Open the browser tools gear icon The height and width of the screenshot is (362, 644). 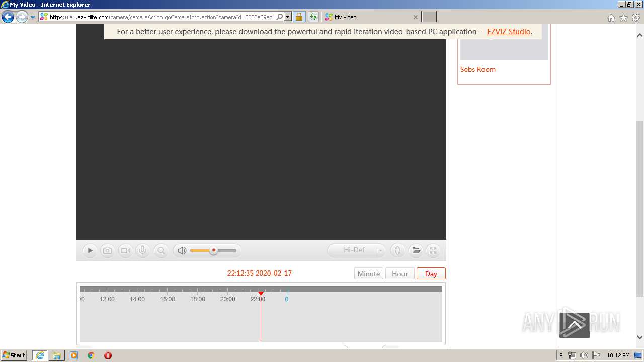click(x=636, y=18)
